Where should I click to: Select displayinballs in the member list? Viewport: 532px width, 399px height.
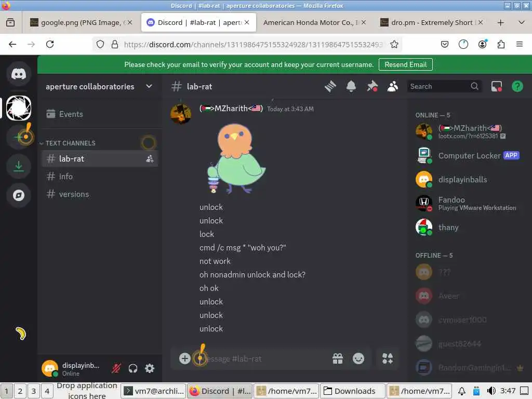tap(469, 179)
